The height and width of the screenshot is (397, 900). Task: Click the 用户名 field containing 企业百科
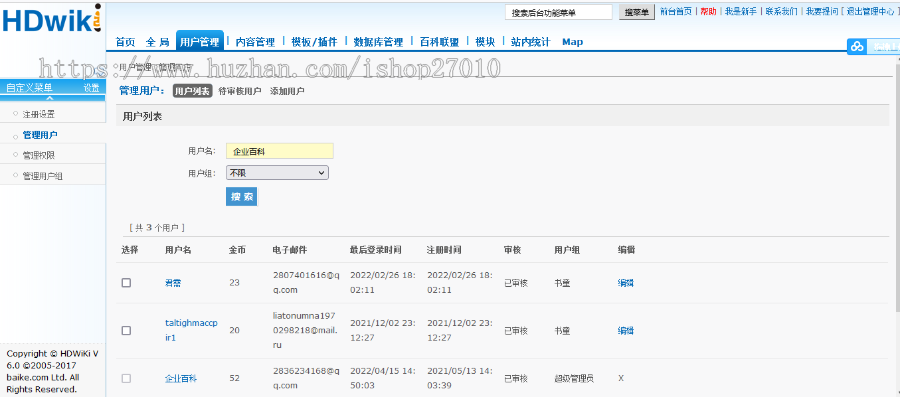click(x=280, y=151)
